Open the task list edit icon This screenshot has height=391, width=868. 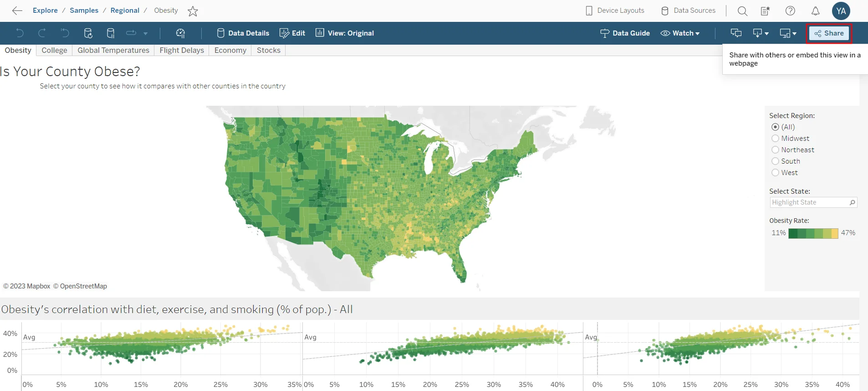tap(765, 11)
